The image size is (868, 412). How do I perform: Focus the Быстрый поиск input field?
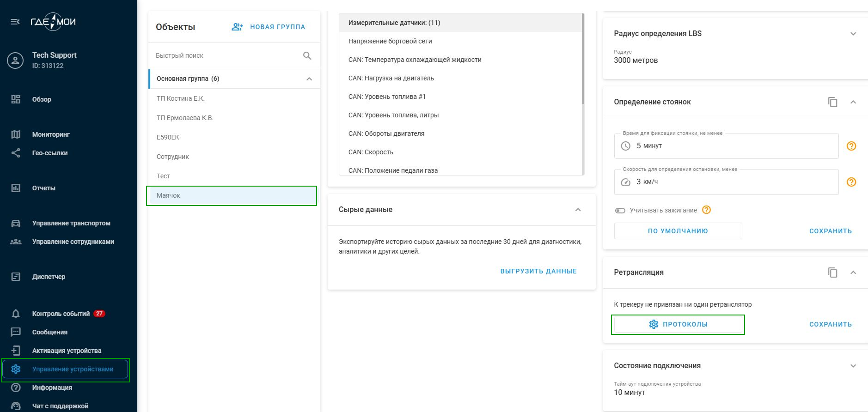point(226,56)
